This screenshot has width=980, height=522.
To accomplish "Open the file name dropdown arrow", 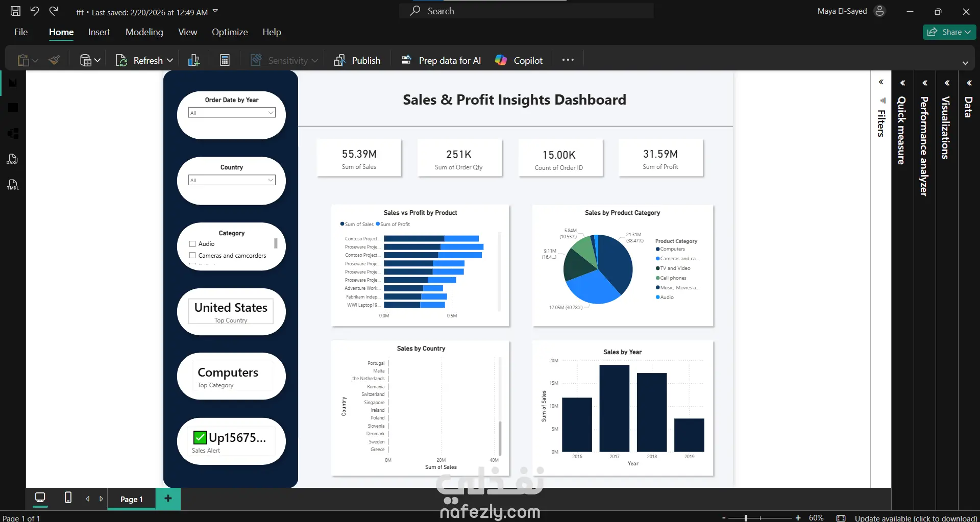I will 215,11.
